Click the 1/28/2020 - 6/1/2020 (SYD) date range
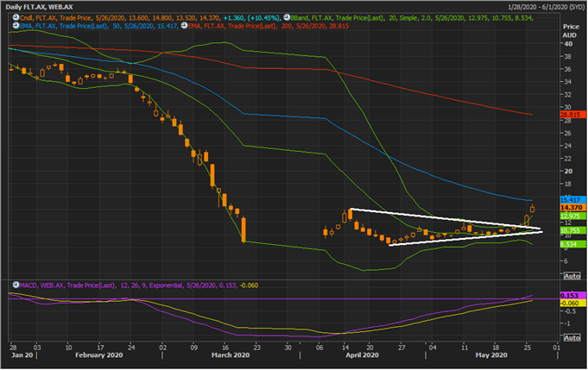This screenshot has height=370, width=588. tap(546, 7)
